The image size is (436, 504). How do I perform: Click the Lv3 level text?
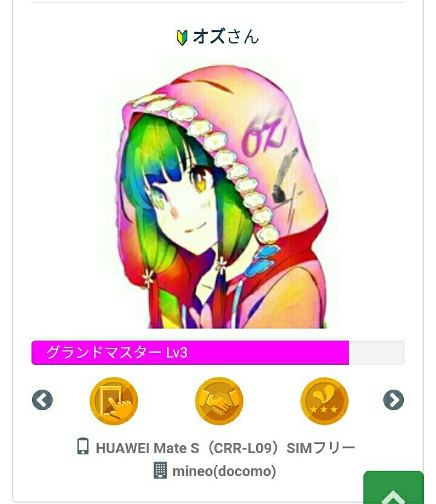177,353
